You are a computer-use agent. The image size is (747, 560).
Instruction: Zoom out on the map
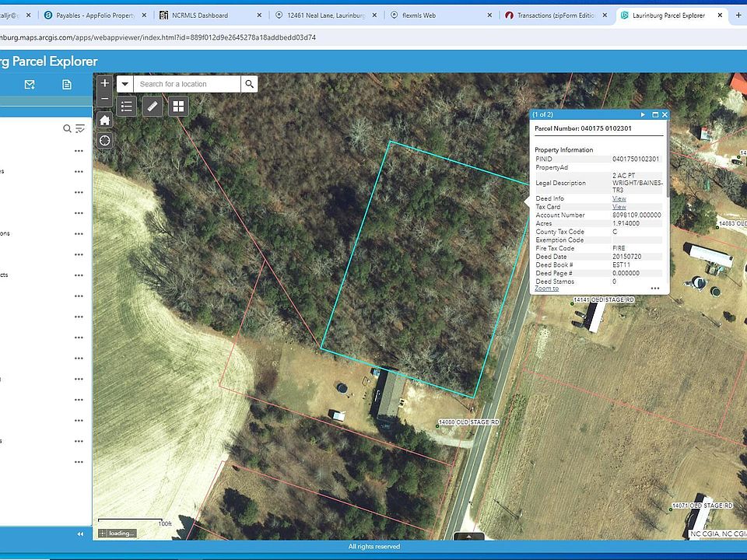point(105,99)
